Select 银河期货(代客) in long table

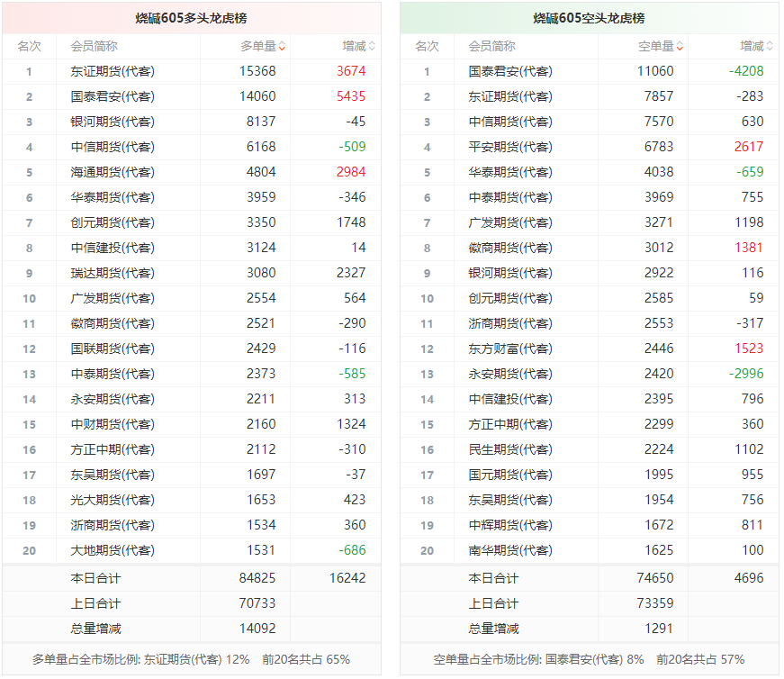113,122
